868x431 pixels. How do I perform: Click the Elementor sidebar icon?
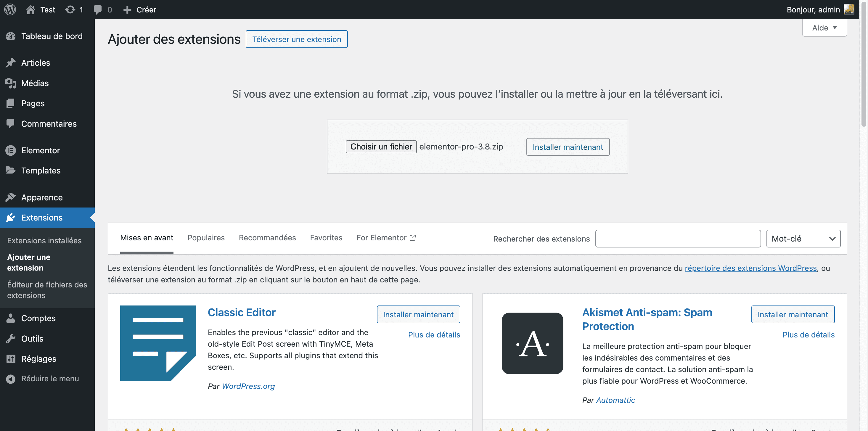click(11, 150)
